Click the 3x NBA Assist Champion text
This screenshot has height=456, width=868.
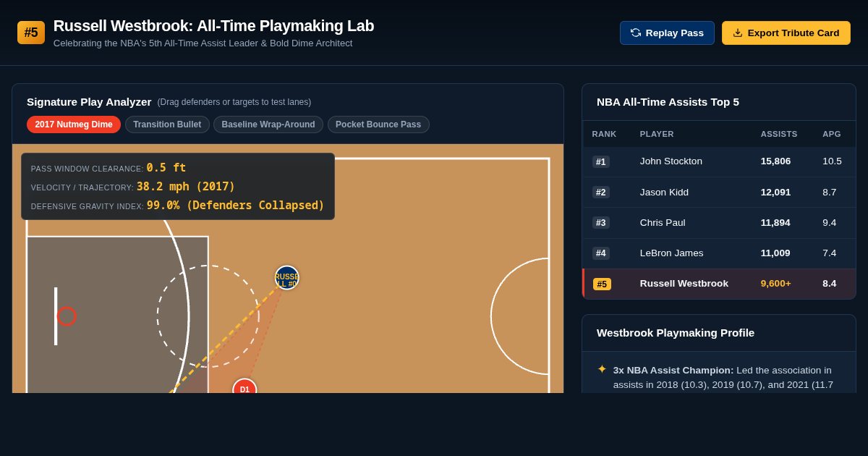673,370
